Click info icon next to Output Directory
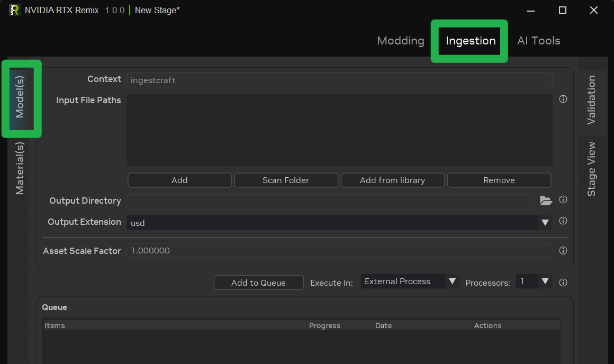The image size is (614, 364). coord(563,199)
